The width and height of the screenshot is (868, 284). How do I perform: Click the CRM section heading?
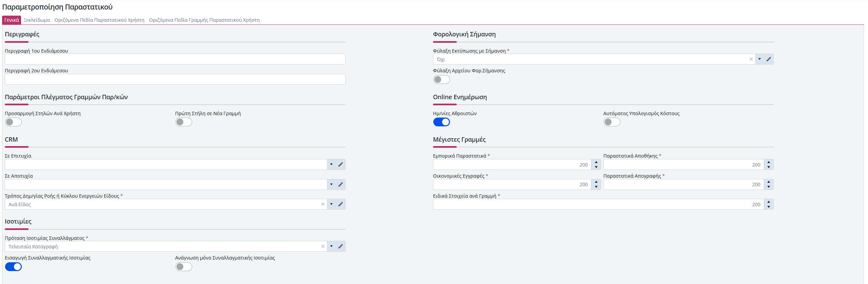click(11, 140)
